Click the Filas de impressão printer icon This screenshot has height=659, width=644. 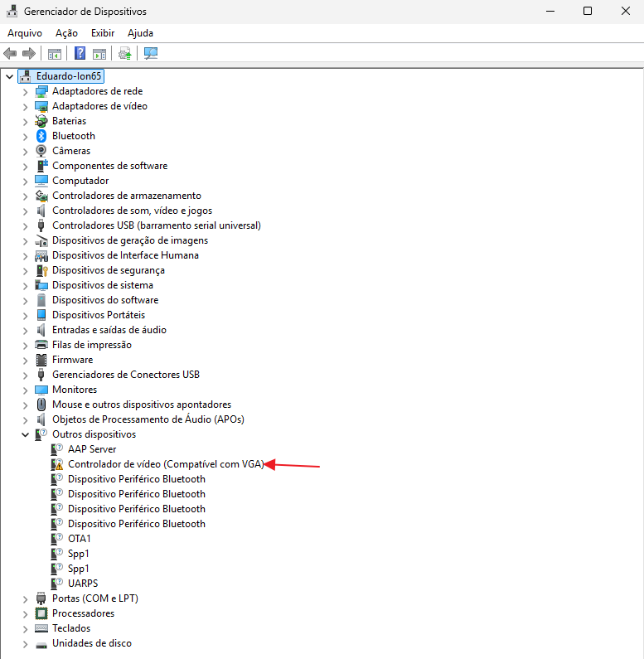click(x=41, y=345)
